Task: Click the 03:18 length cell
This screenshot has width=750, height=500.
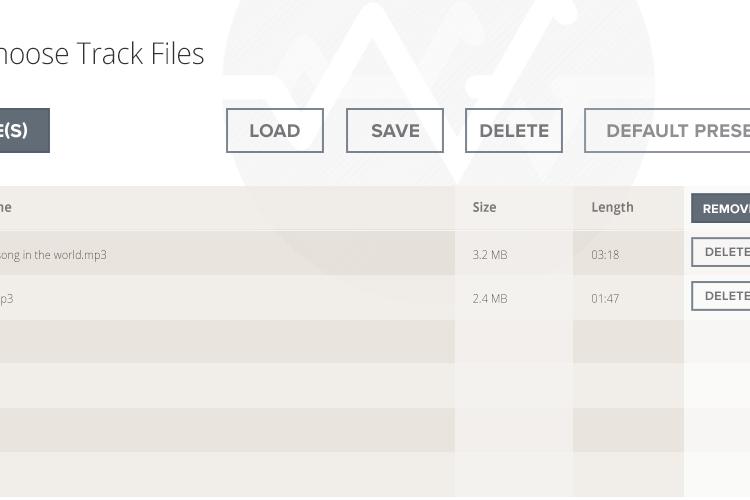Action: (x=605, y=255)
